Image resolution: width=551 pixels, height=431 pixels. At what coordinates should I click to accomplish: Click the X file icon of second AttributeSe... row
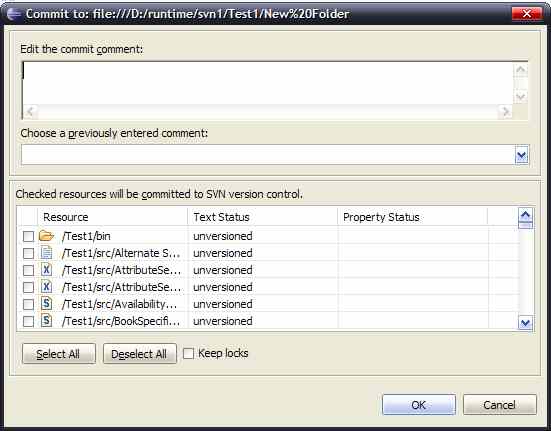coord(46,287)
